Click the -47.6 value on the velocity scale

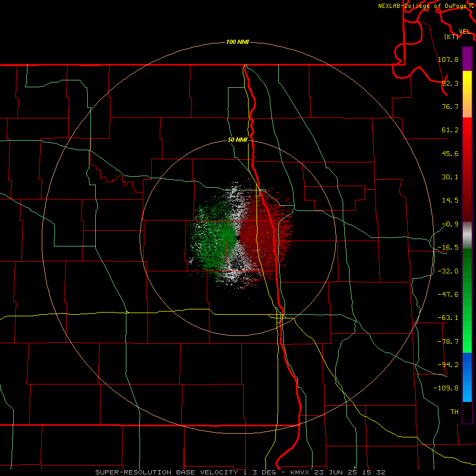click(448, 295)
